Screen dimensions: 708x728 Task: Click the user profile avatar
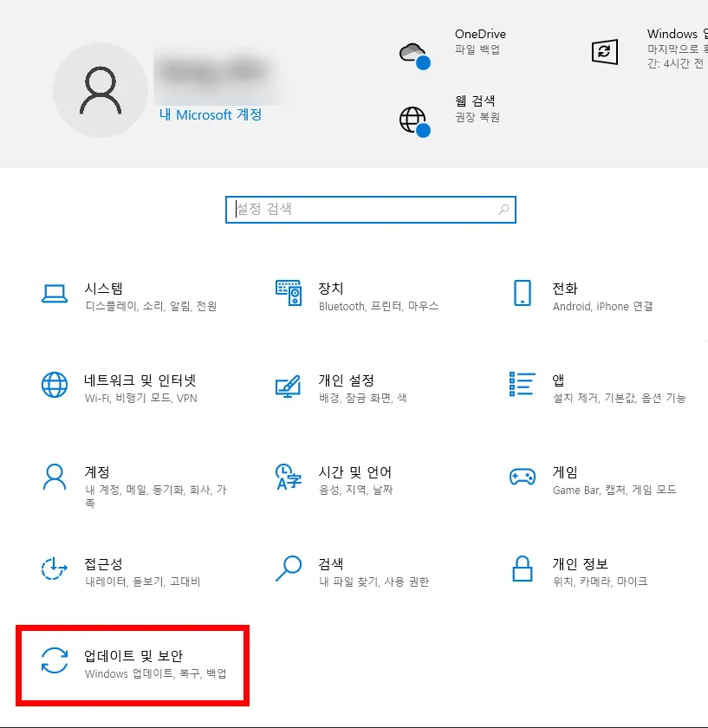pyautogui.click(x=101, y=90)
